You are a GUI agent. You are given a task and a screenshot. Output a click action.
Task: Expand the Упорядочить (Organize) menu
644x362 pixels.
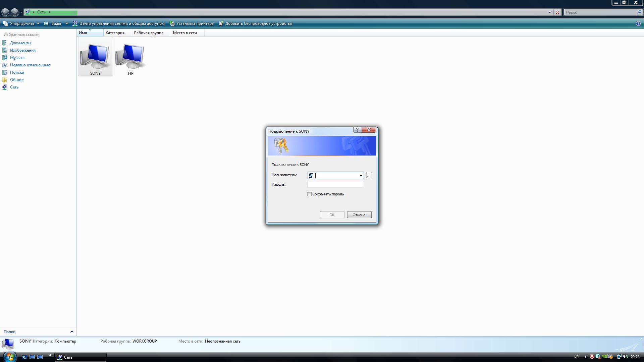tap(21, 23)
